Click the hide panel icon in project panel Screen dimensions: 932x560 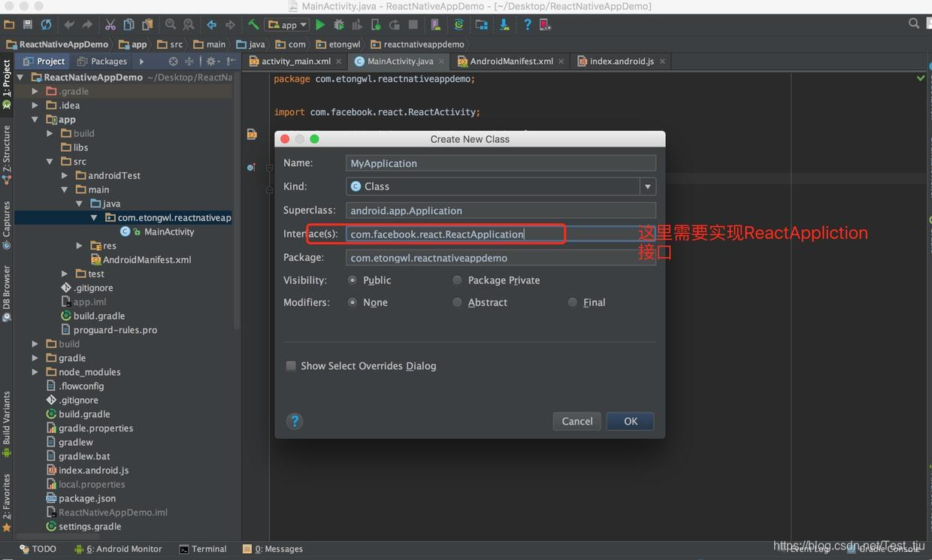click(x=231, y=61)
